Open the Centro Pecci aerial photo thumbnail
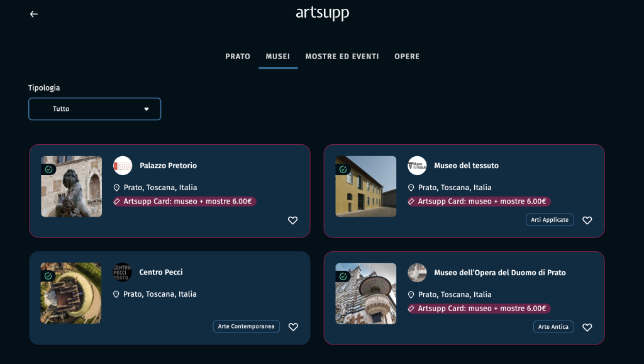 click(71, 293)
